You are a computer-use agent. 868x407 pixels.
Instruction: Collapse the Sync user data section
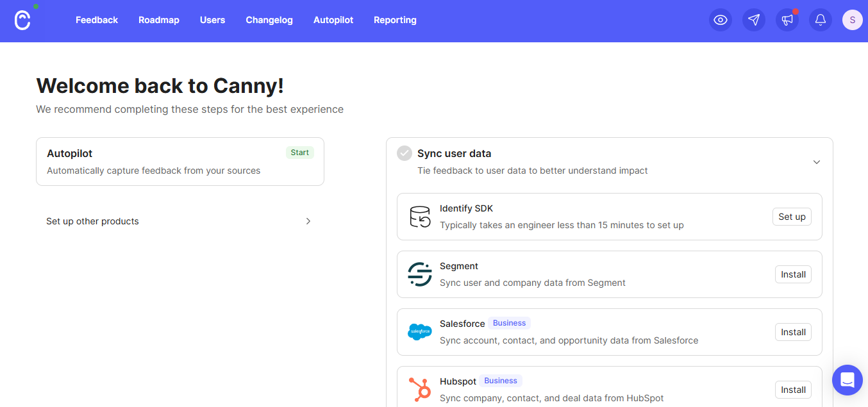pyautogui.click(x=817, y=162)
